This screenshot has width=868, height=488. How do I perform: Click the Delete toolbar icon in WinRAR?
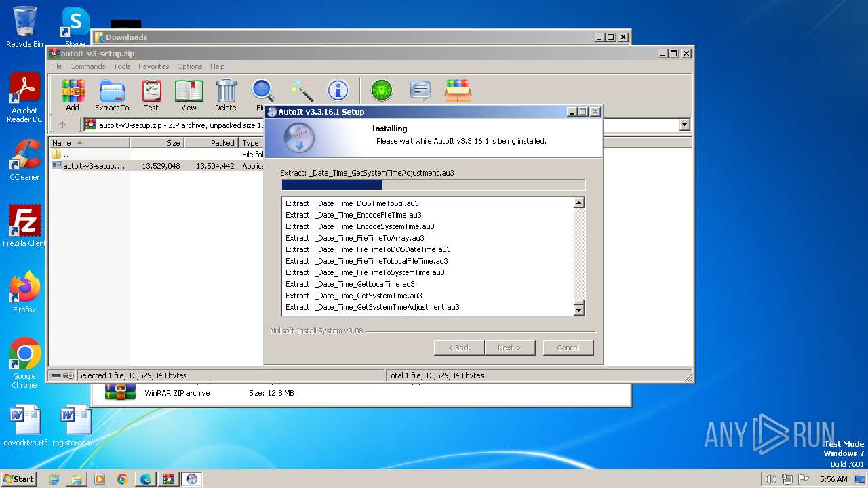tap(226, 95)
